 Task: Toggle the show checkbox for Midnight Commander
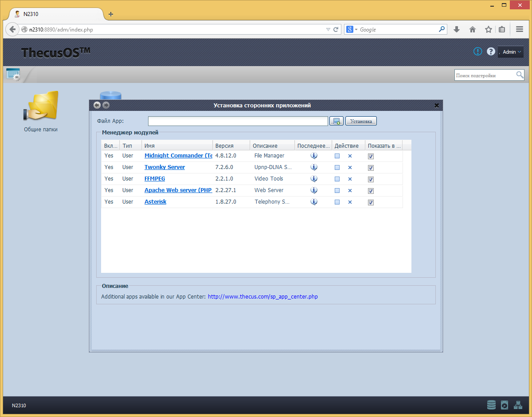(371, 156)
